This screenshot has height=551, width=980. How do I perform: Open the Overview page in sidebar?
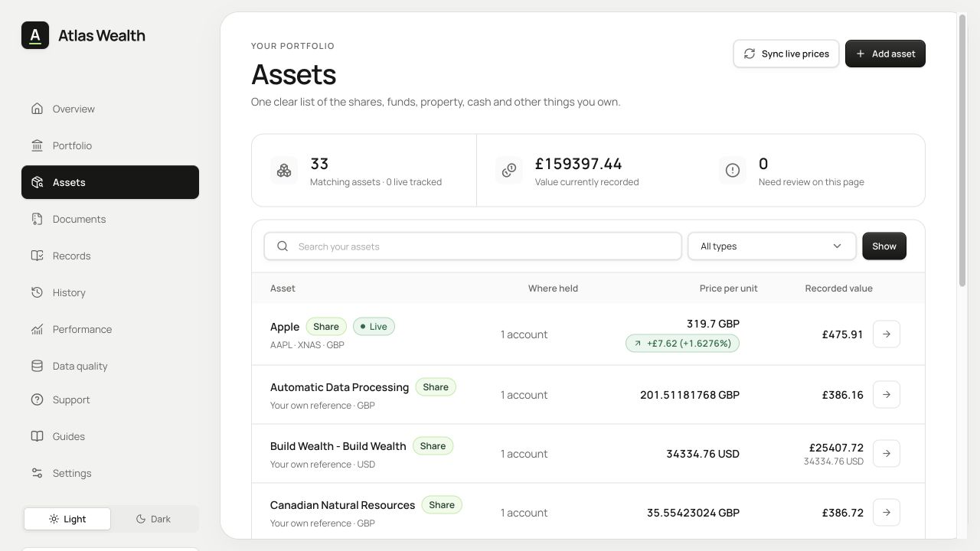point(110,109)
